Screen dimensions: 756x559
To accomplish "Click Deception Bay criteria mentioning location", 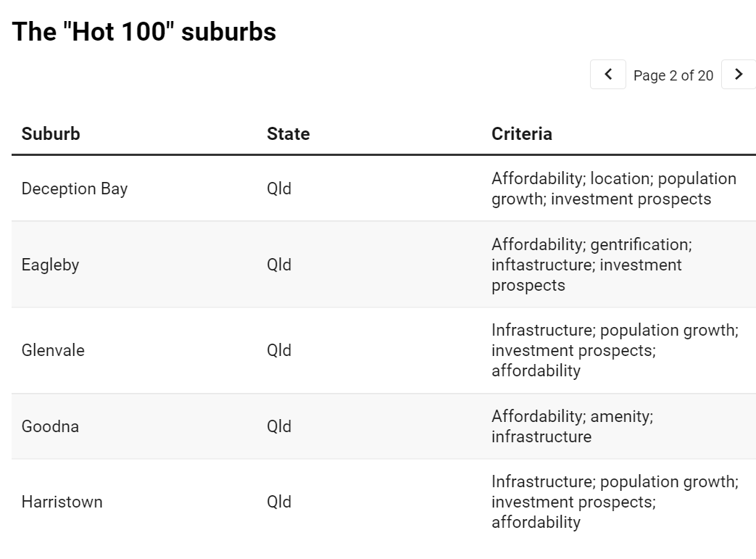I will tap(614, 189).
